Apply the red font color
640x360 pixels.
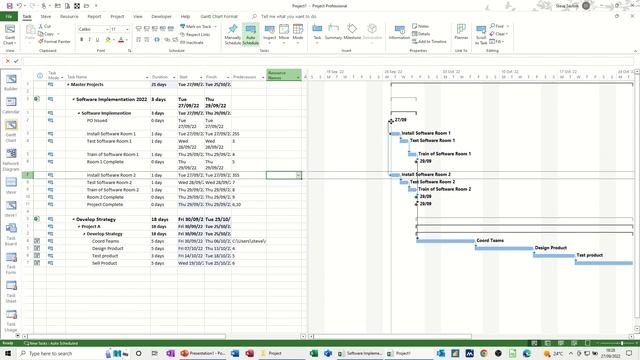point(121,40)
